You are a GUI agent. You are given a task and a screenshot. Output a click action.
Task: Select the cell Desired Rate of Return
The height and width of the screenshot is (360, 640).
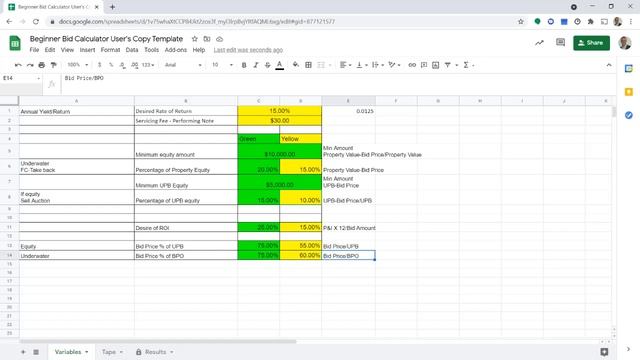[x=186, y=111]
